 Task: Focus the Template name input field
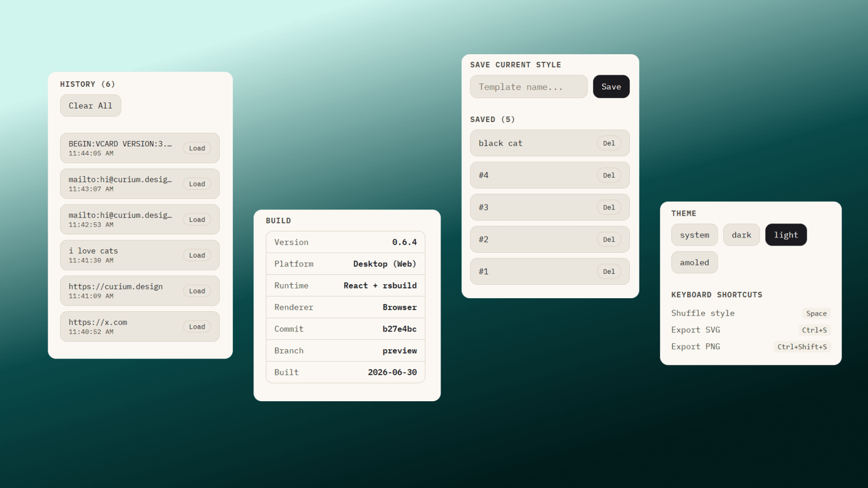coord(529,87)
